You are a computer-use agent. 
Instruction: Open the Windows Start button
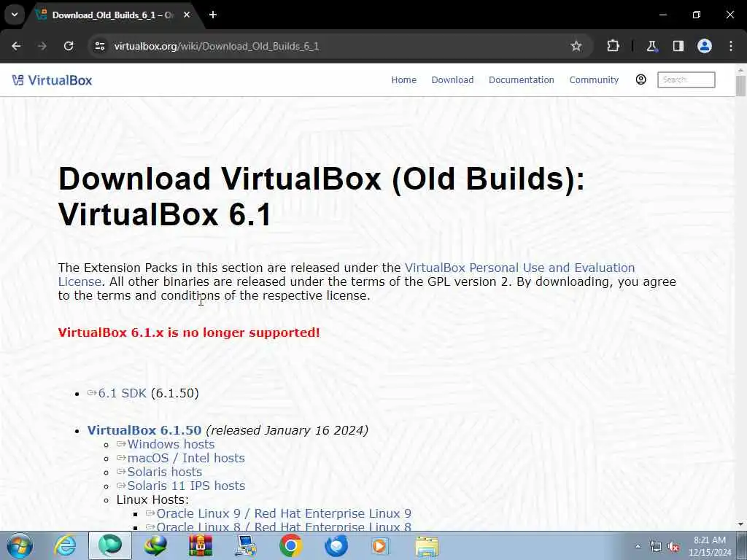point(20,545)
